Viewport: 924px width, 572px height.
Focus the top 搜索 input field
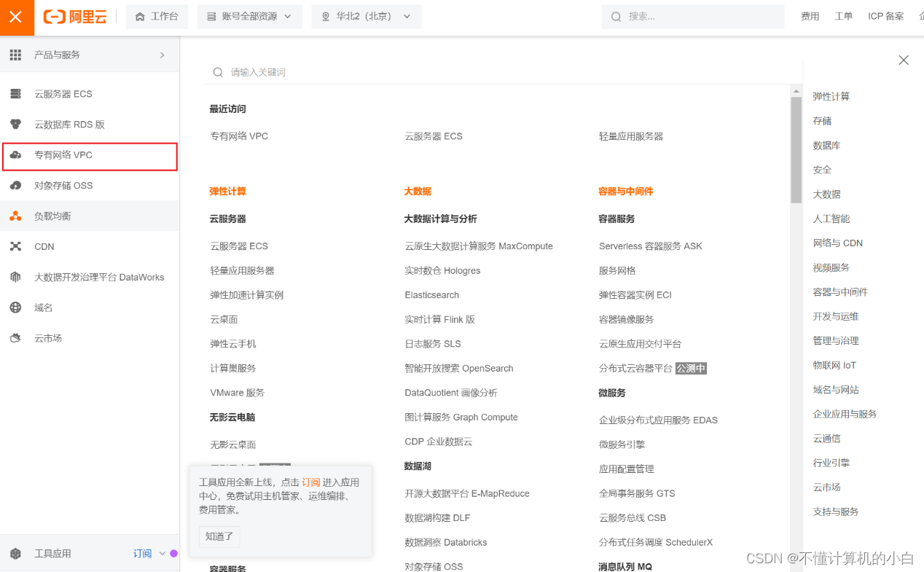click(693, 17)
